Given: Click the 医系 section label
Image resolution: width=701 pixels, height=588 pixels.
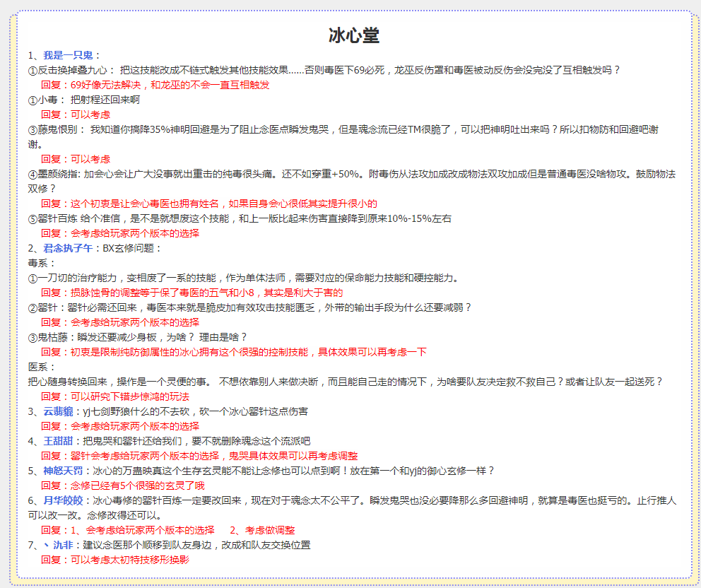Looking at the screenshot, I should [42, 367].
